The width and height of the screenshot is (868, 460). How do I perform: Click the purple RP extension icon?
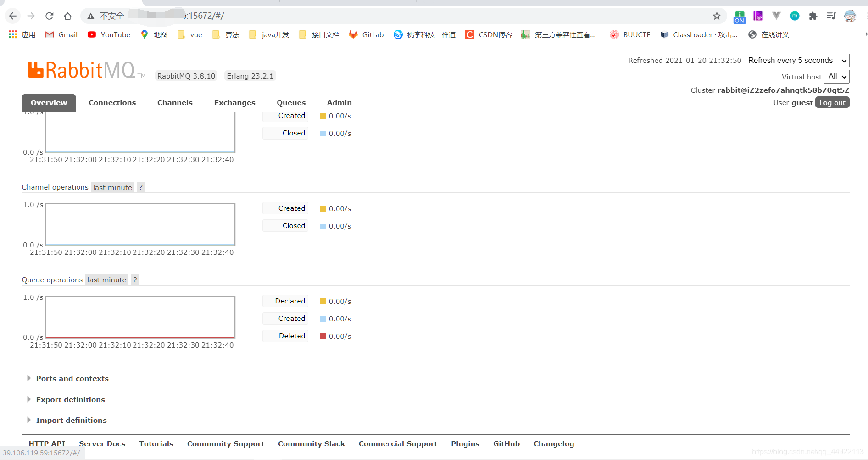click(758, 16)
